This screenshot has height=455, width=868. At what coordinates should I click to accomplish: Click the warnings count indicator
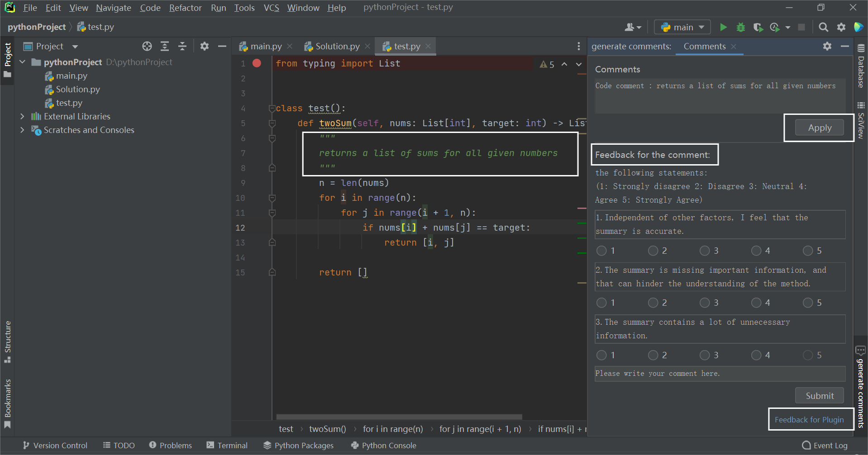[547, 64]
